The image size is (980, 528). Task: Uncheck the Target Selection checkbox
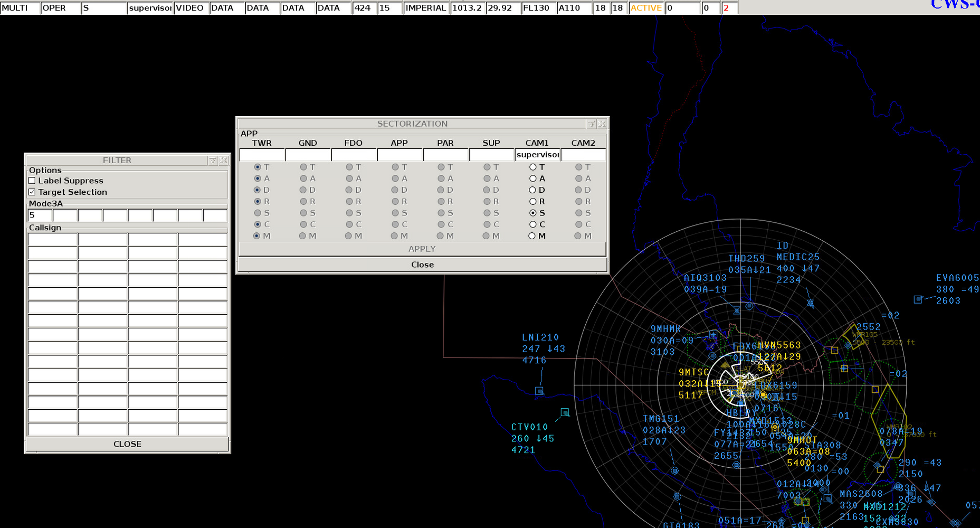point(32,192)
